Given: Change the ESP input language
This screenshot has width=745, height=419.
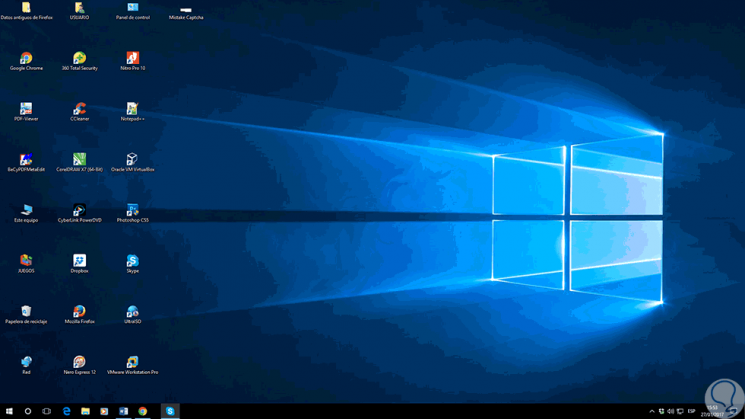Looking at the screenshot, I should click(x=691, y=411).
